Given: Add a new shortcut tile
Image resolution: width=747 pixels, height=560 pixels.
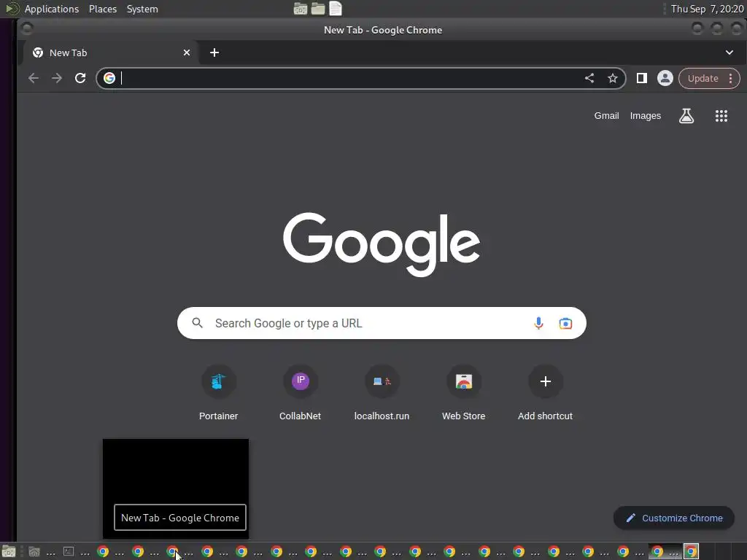Looking at the screenshot, I should click(x=546, y=393).
